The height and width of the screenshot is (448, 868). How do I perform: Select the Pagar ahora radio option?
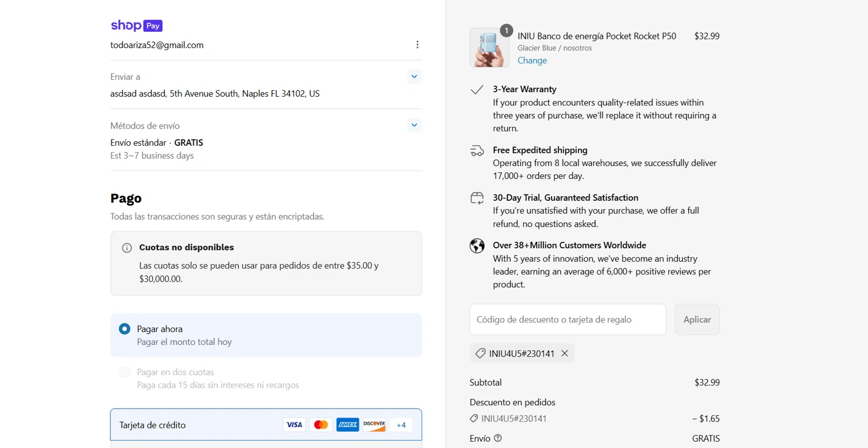tap(124, 329)
